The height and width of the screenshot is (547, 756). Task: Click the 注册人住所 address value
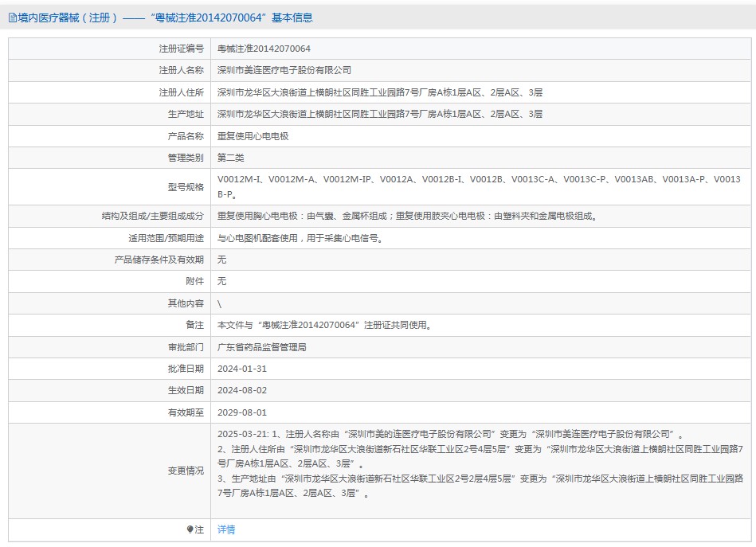(380, 92)
